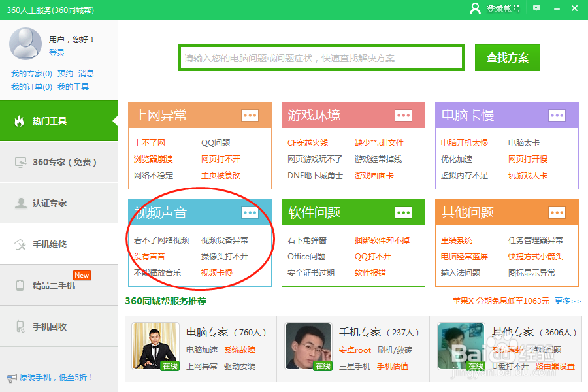This screenshot has height=392, width=588.
Task: Click the monitor icon beside 360专家(免费)
Action: 21,162
